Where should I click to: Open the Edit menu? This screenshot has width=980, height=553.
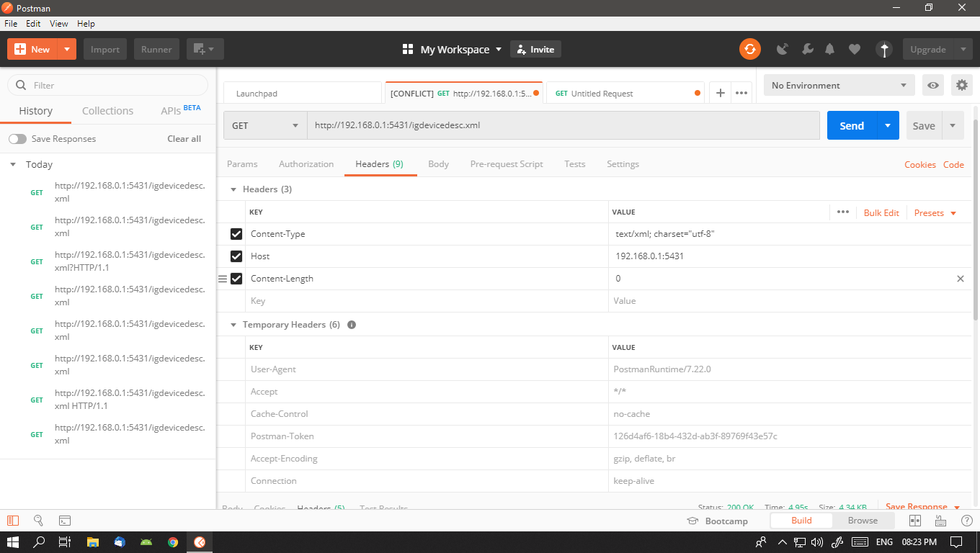pyautogui.click(x=33, y=24)
